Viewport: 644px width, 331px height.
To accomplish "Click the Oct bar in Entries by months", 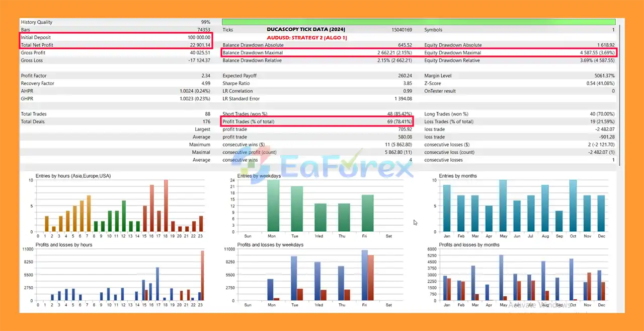I will [573, 206].
